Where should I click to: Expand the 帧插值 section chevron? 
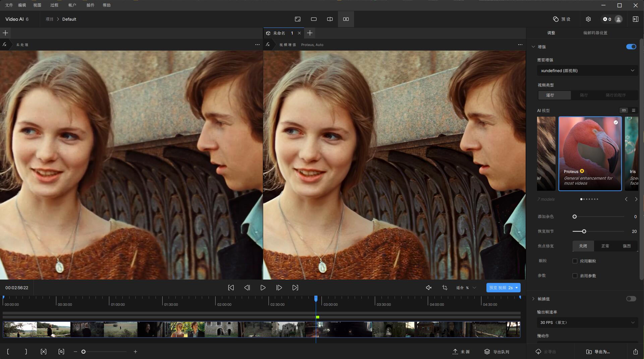click(533, 299)
